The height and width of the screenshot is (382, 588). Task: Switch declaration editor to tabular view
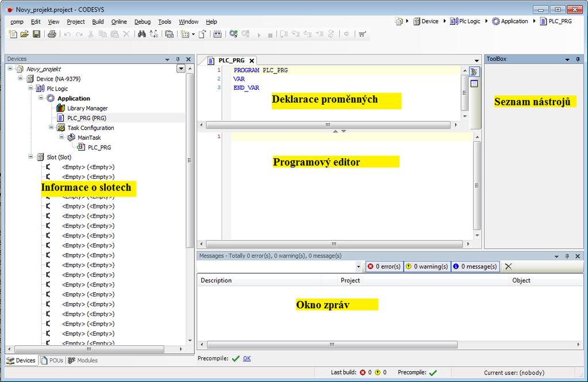(474, 83)
